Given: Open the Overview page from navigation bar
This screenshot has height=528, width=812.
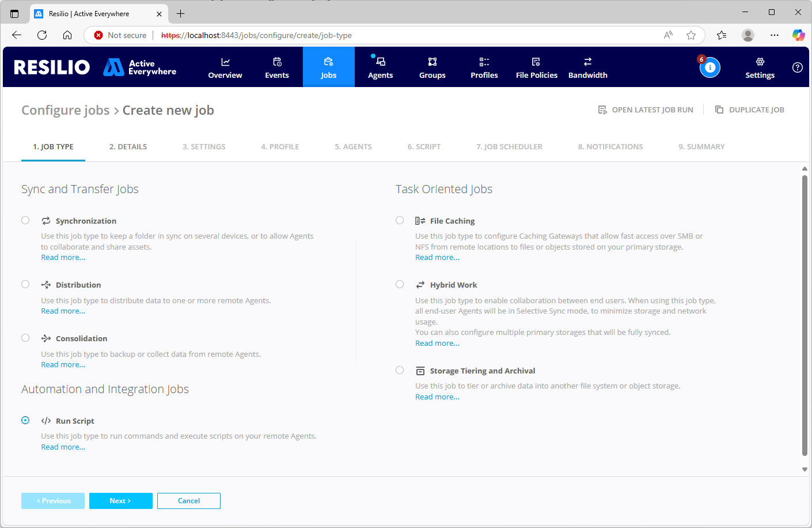Looking at the screenshot, I should pos(225,67).
